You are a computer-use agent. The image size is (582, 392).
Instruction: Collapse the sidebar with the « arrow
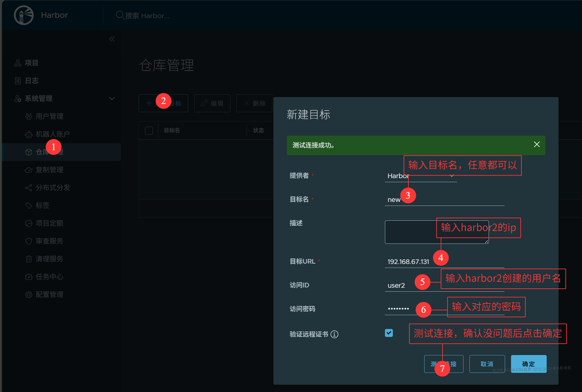point(112,39)
